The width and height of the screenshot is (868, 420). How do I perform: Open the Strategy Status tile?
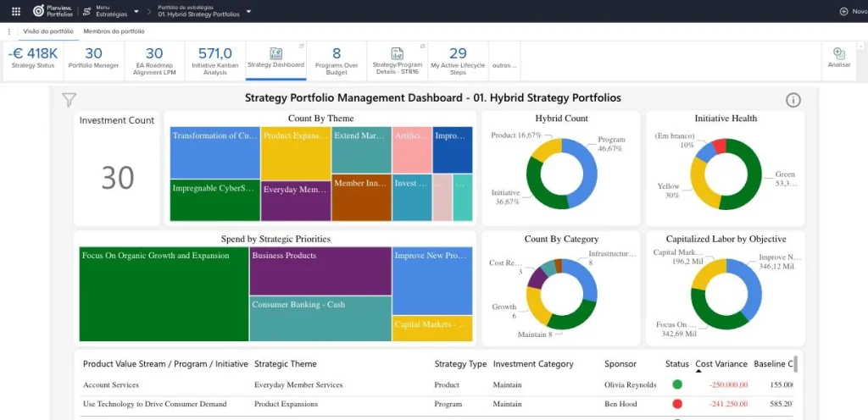coord(33,60)
